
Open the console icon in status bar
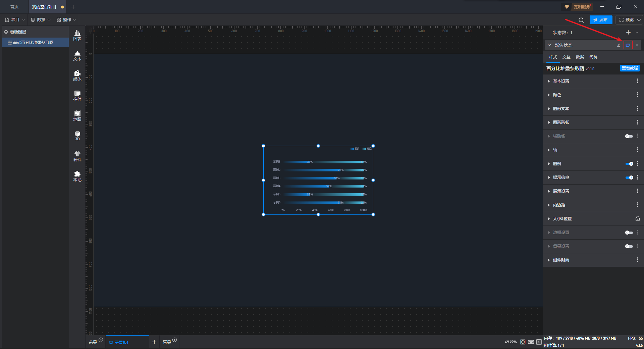(x=539, y=342)
